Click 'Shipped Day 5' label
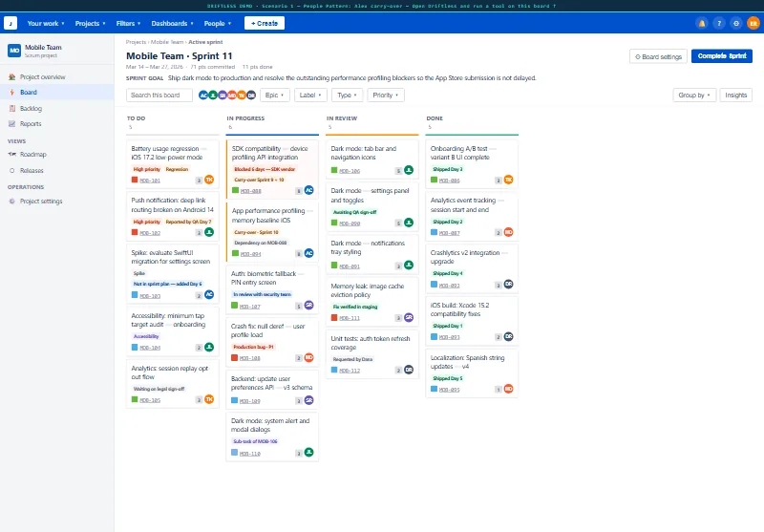The image size is (764, 532). 448,378
